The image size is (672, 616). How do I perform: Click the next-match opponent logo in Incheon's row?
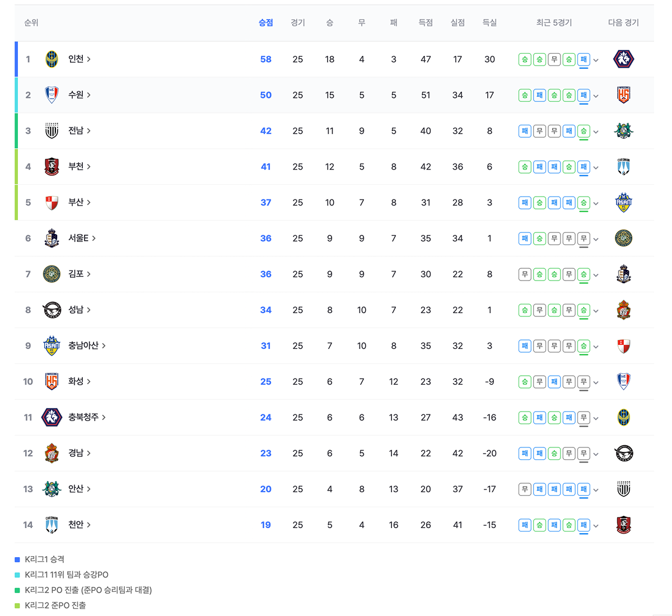(x=623, y=59)
